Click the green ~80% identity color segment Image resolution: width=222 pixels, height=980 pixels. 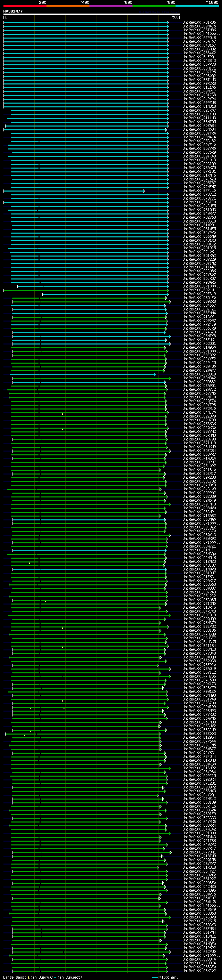point(154,6)
